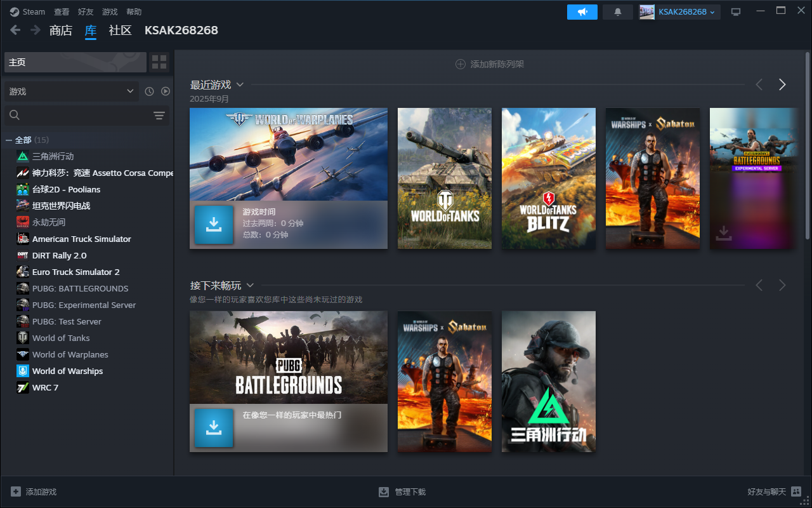Switch to grid collections view icon
Screen dimensions: 812x508
[159, 62]
